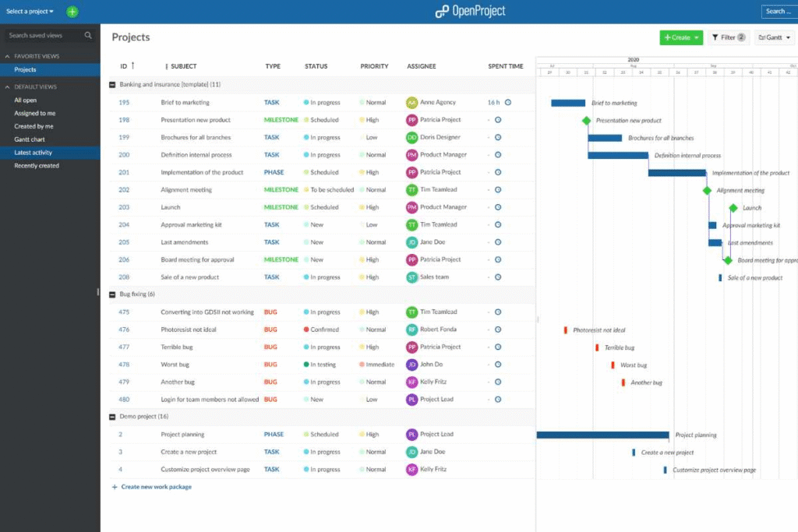Collapse the Demo project group
Image resolution: width=798 pixels, height=532 pixels.
(x=112, y=417)
